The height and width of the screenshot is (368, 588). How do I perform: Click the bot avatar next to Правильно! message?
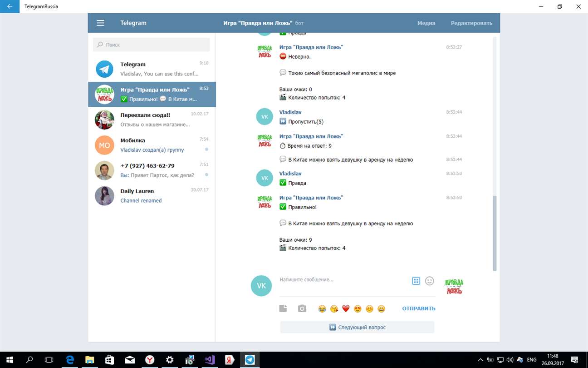tap(265, 202)
